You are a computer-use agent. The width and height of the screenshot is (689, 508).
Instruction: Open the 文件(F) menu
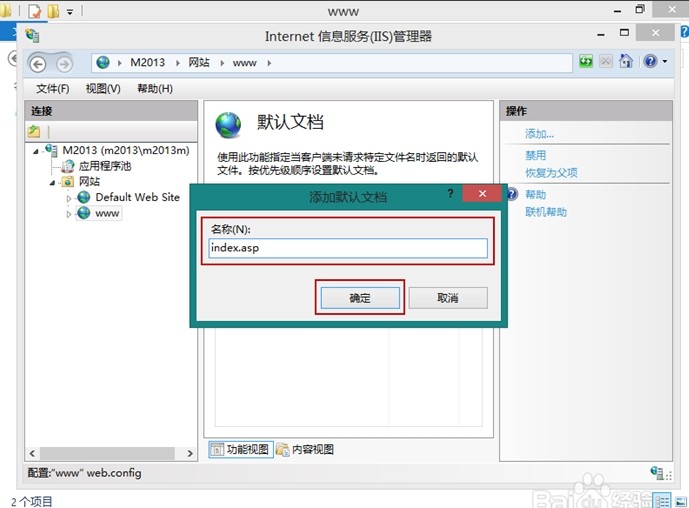click(x=52, y=89)
